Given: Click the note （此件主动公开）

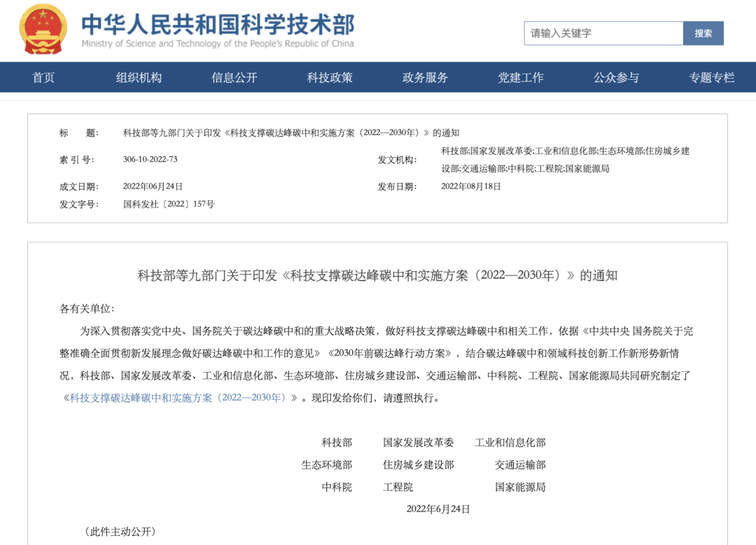Looking at the screenshot, I should coord(120,532).
